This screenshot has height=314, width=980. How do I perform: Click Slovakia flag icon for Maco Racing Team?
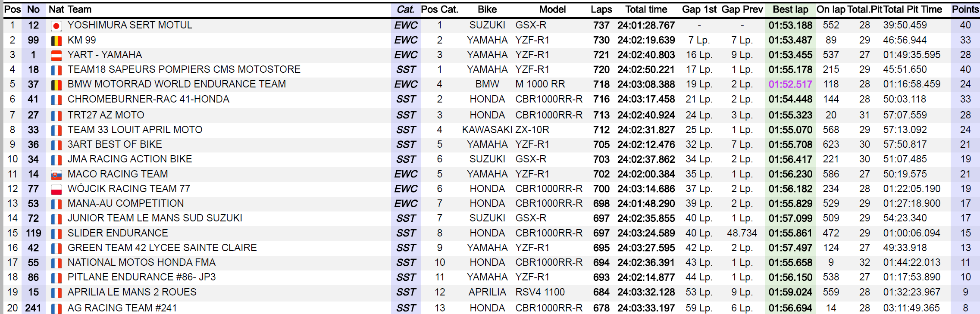(56, 174)
